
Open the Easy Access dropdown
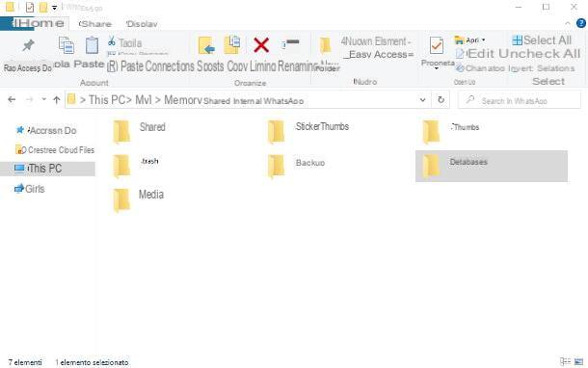[x=379, y=54]
